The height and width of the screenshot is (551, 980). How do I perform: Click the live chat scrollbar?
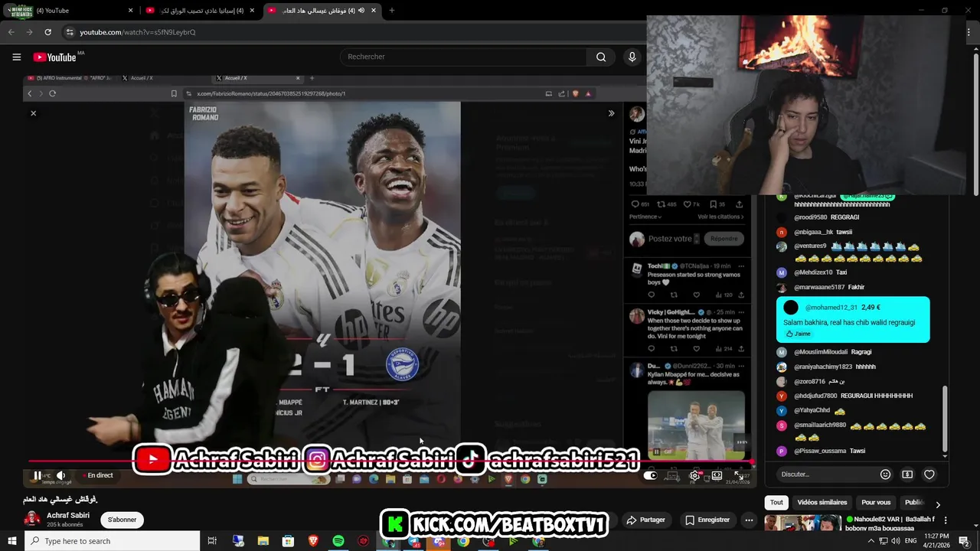[x=945, y=418]
